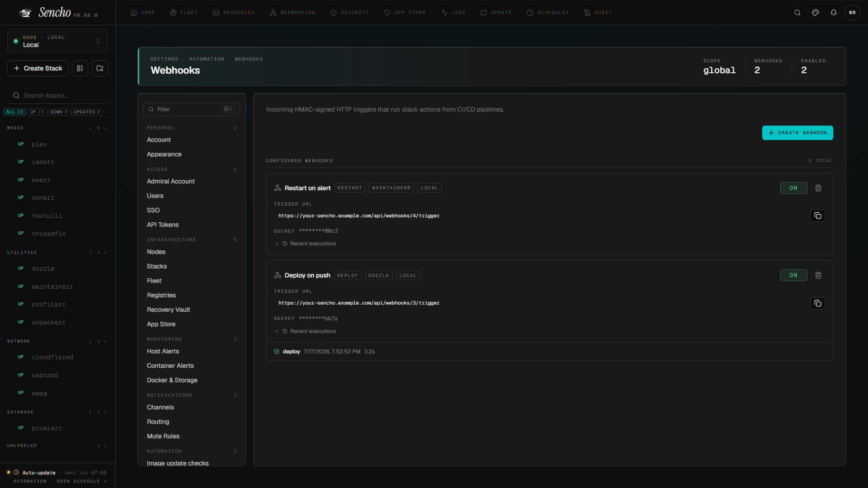Expand Recent executions for Restart on alert

pos(306,244)
